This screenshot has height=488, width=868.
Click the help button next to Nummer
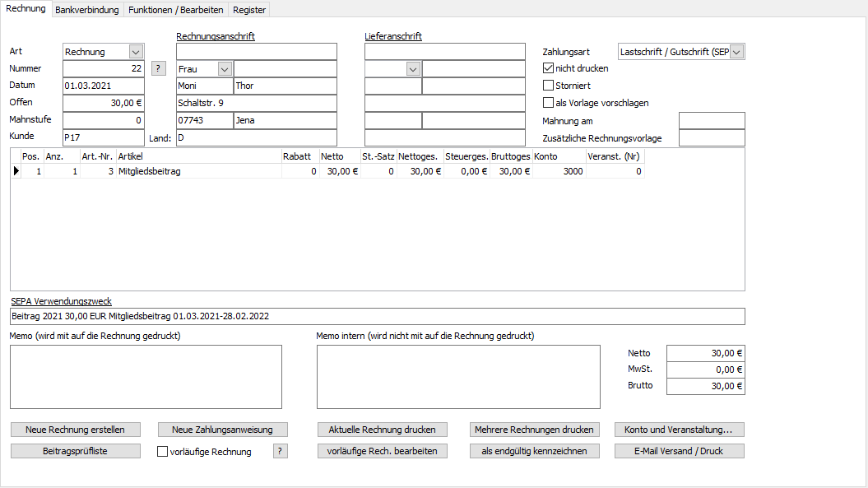(158, 68)
